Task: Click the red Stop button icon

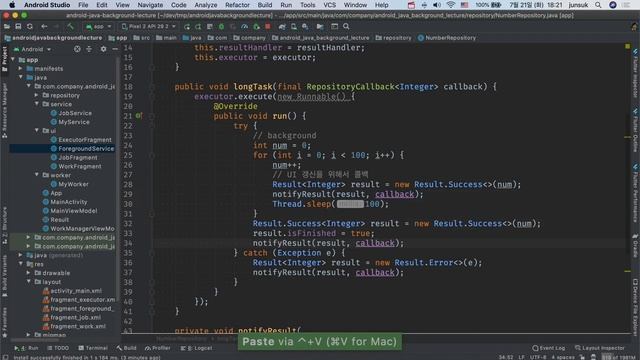Action: tap(268, 27)
